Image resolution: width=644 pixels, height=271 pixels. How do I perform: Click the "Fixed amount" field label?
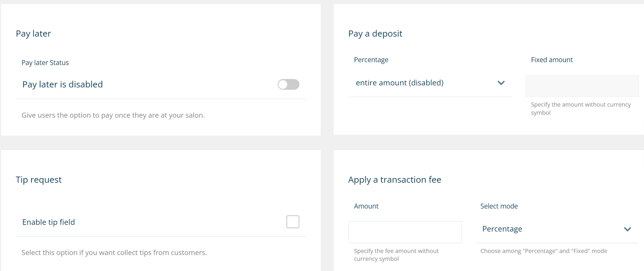click(552, 60)
